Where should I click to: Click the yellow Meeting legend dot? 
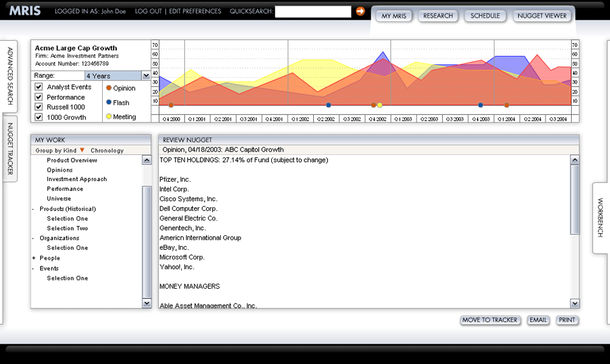point(109,116)
